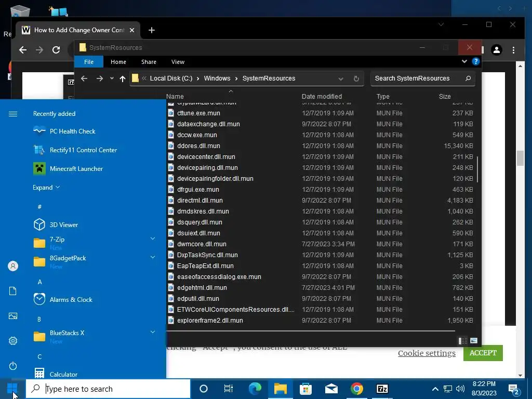Screen dimensions: 532x399
Task: Open the Home ribbon tab
Action: click(x=118, y=62)
